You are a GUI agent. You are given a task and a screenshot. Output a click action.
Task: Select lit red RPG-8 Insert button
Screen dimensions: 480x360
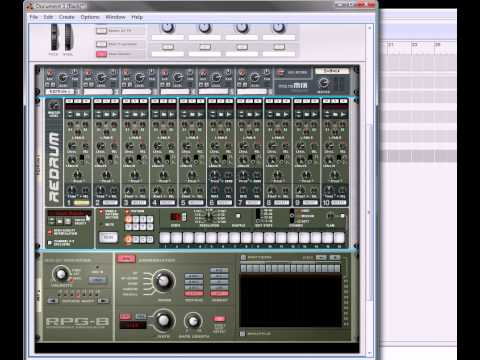click(x=219, y=294)
